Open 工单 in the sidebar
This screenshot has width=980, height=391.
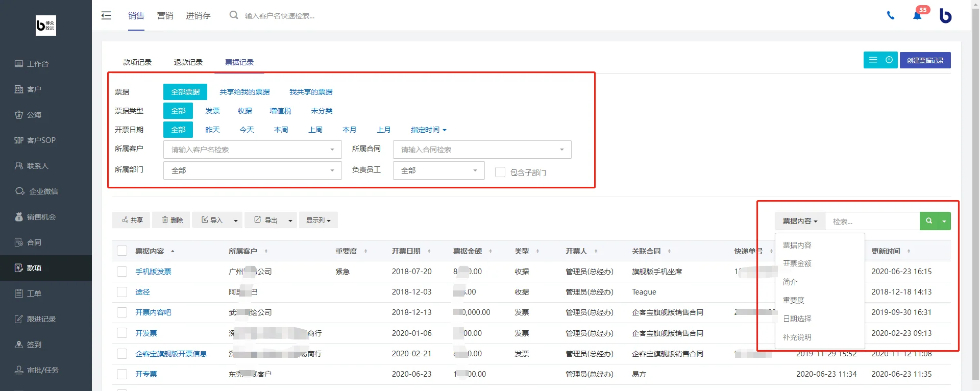pyautogui.click(x=46, y=294)
